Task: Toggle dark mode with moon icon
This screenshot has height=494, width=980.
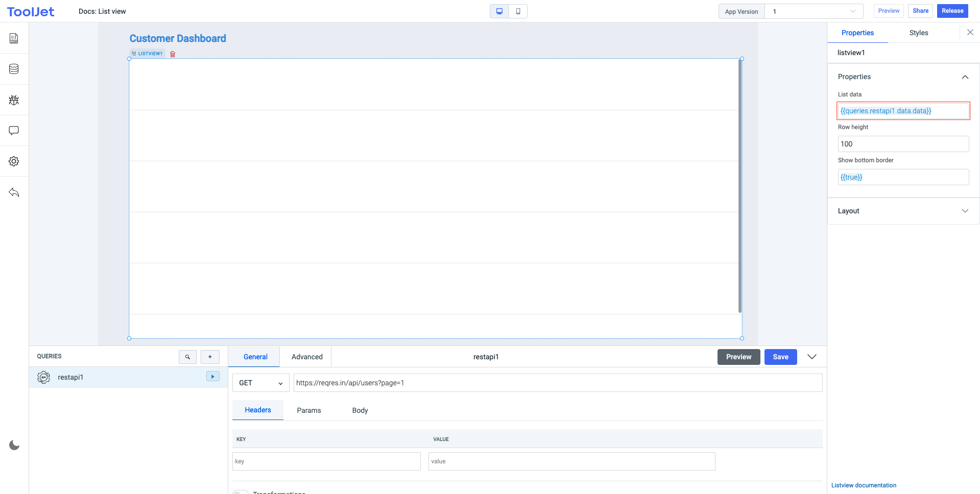Action: tap(14, 445)
